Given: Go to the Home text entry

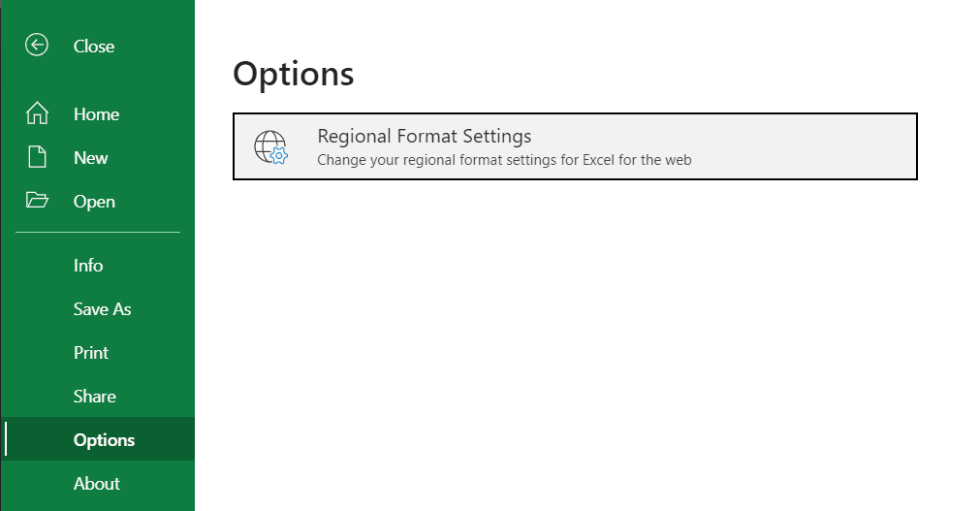Looking at the screenshot, I should point(96,114).
